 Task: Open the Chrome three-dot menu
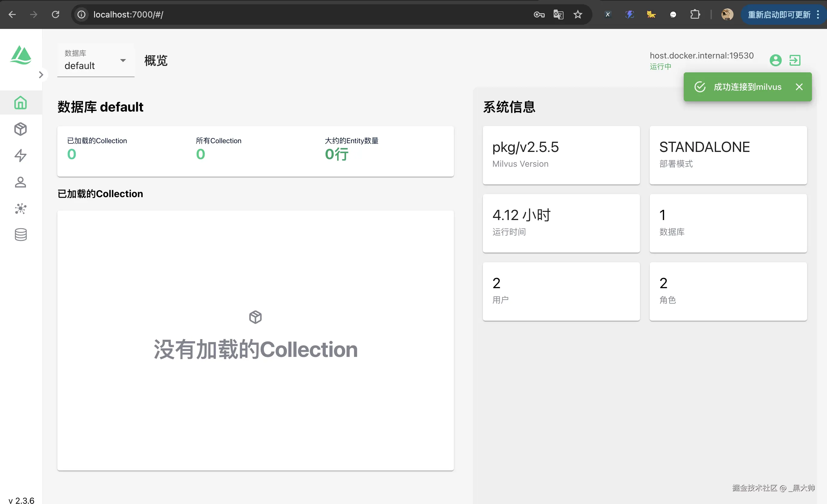point(818,14)
